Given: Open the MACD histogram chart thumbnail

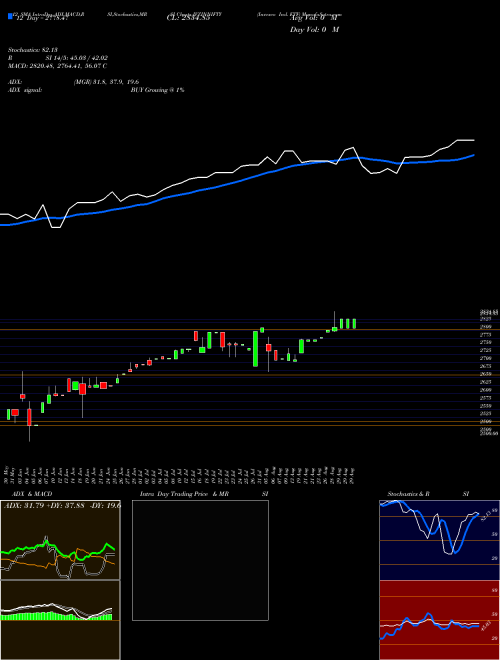Looking at the screenshot, I should [60, 620].
